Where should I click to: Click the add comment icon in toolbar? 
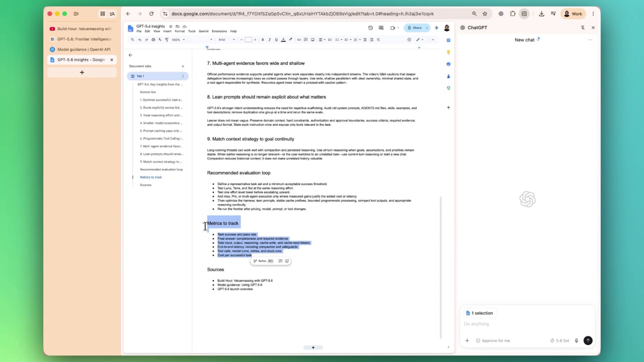coord(305,40)
